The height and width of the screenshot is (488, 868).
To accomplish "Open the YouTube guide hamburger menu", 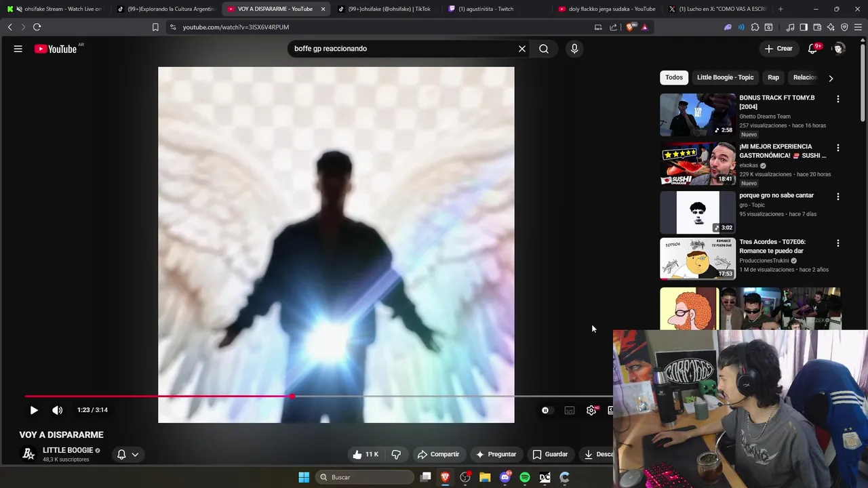I will tap(18, 49).
